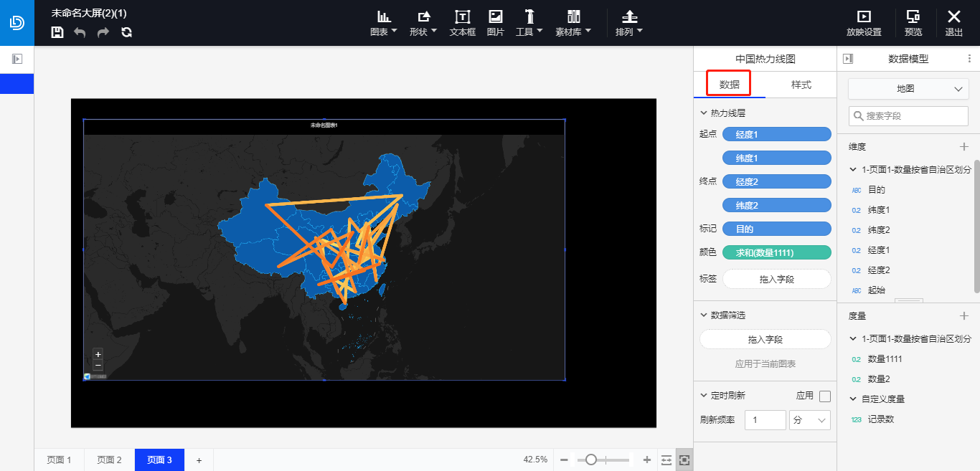
Task: Select the 页面 3 tab
Action: pos(159,460)
